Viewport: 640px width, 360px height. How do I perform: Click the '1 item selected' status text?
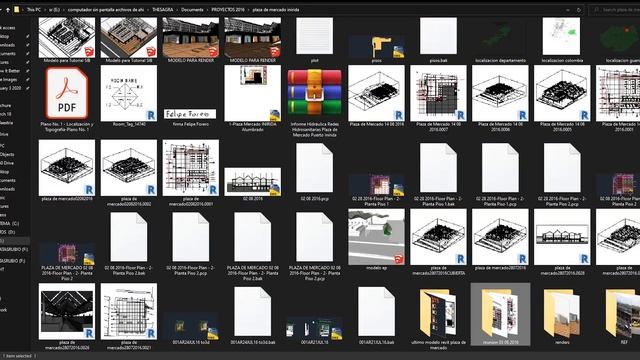click(18, 356)
